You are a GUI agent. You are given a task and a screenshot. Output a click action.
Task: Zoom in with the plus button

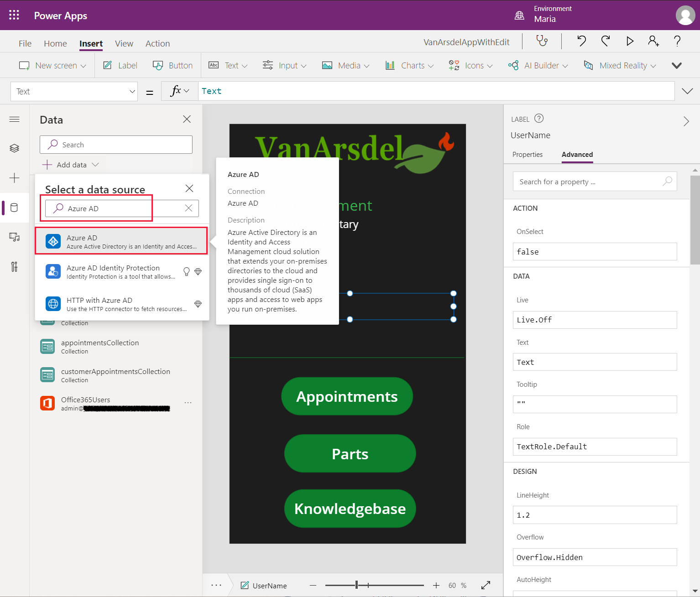tap(436, 585)
